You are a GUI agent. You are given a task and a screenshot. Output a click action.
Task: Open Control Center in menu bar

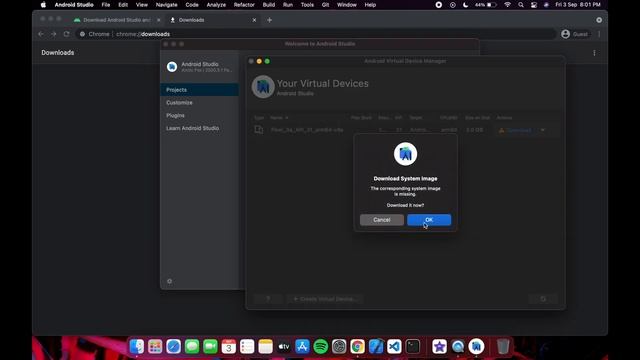(534, 5)
